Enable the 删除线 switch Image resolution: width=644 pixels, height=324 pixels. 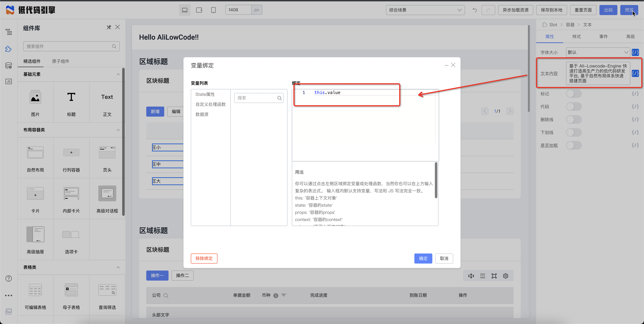coord(574,119)
